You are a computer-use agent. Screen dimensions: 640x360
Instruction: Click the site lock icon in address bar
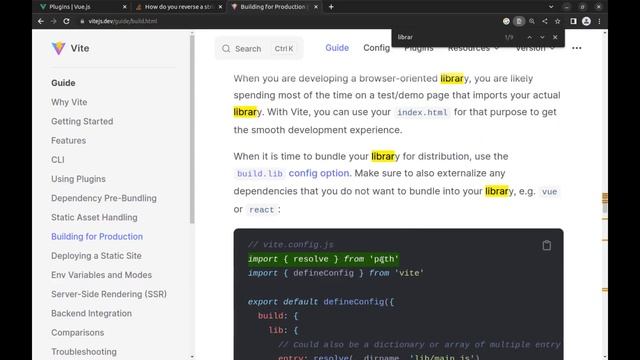click(x=82, y=21)
